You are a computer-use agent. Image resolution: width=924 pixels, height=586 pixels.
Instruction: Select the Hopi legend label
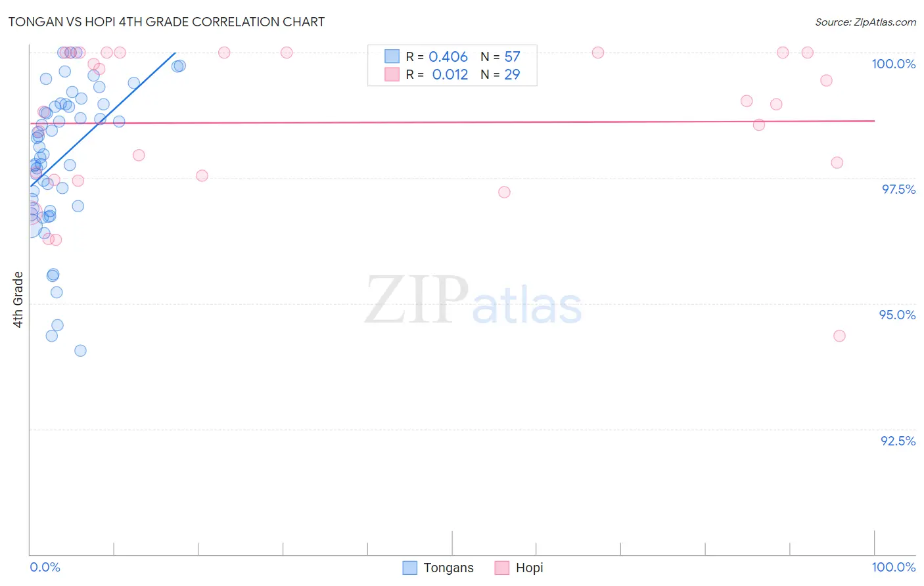(x=530, y=568)
